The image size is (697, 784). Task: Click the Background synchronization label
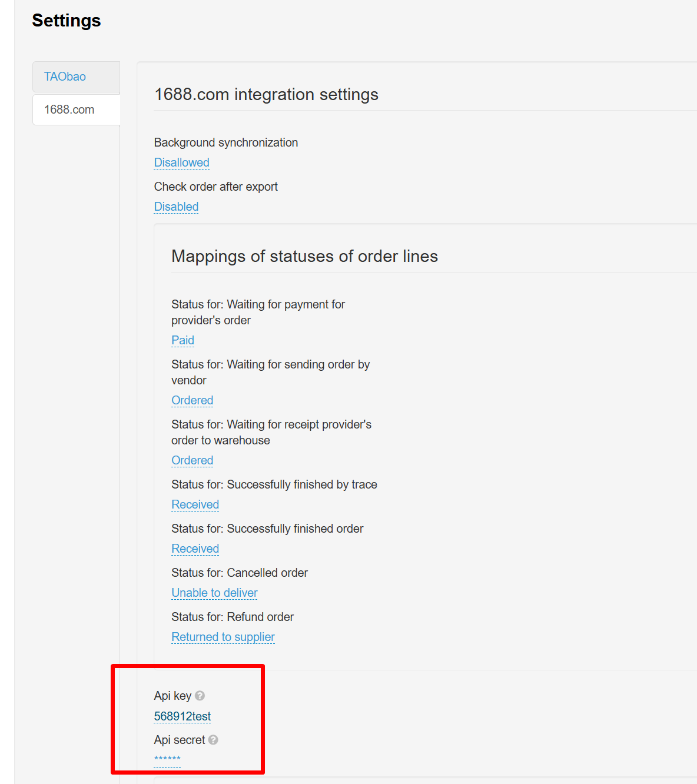click(225, 142)
